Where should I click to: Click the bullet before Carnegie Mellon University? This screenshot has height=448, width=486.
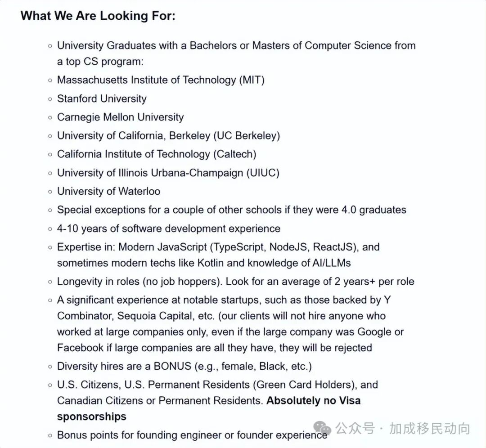50,118
